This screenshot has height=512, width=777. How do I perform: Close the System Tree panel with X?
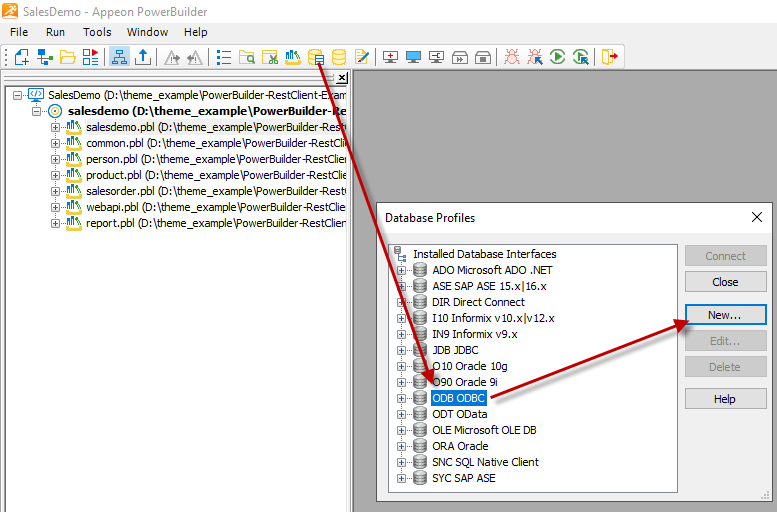pyautogui.click(x=342, y=78)
